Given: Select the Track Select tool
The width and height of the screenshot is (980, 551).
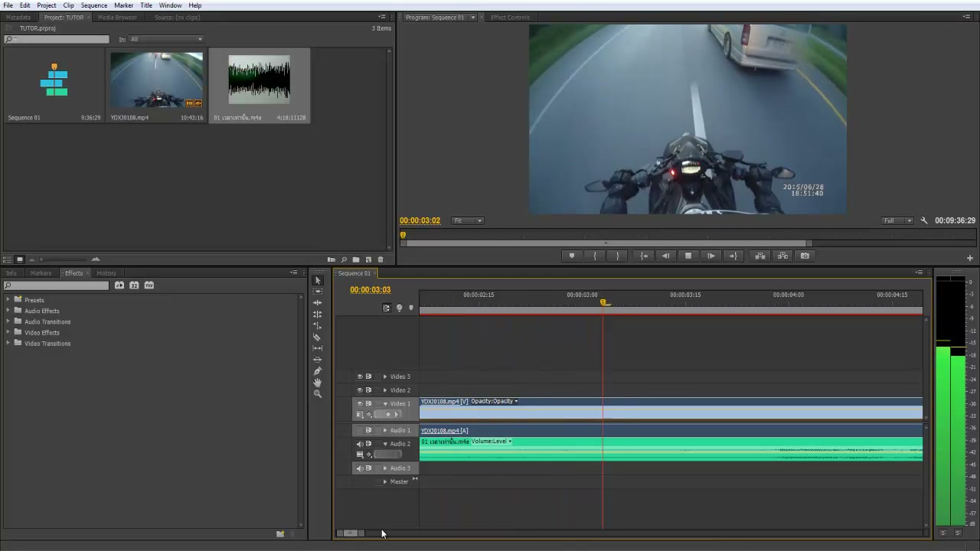Looking at the screenshot, I should 318,292.
